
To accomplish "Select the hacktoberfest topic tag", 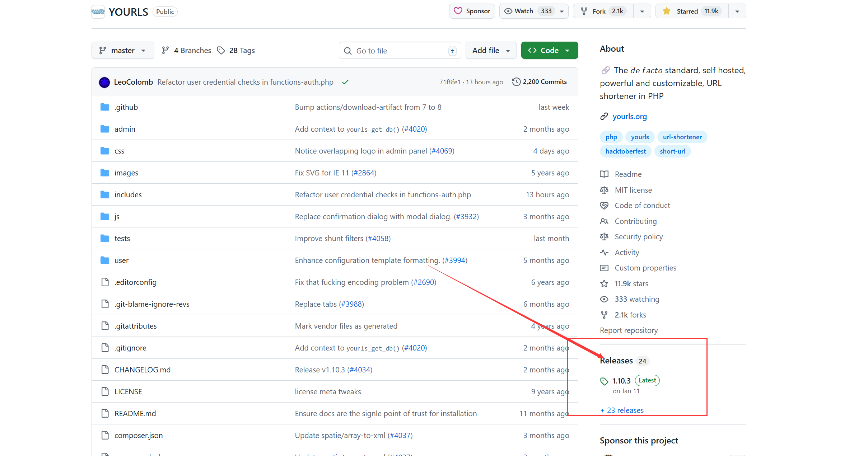I will (625, 151).
